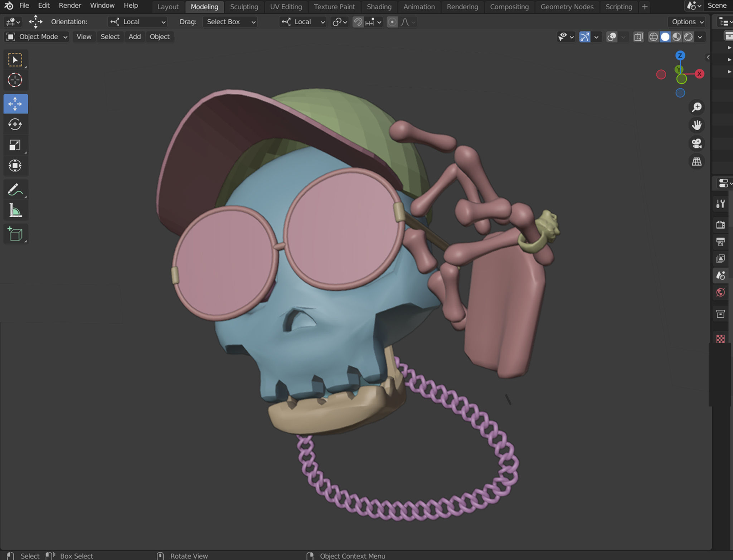Toggle show gizmo button

pyautogui.click(x=584, y=37)
